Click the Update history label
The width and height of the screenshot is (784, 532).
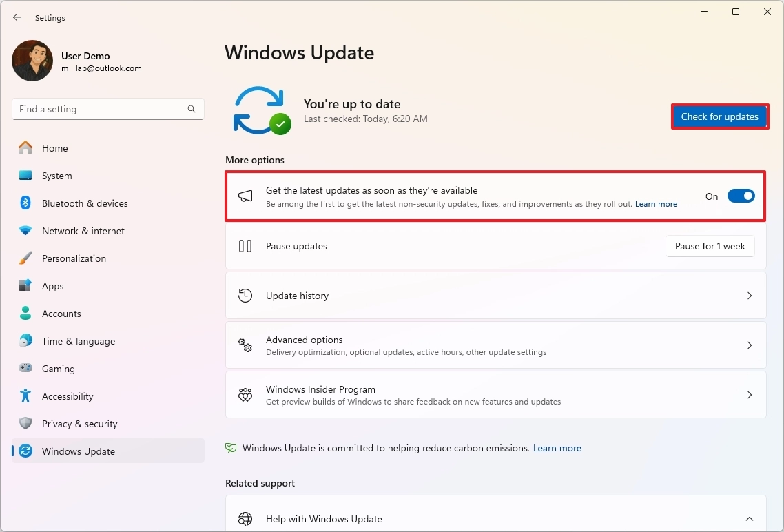[297, 296]
